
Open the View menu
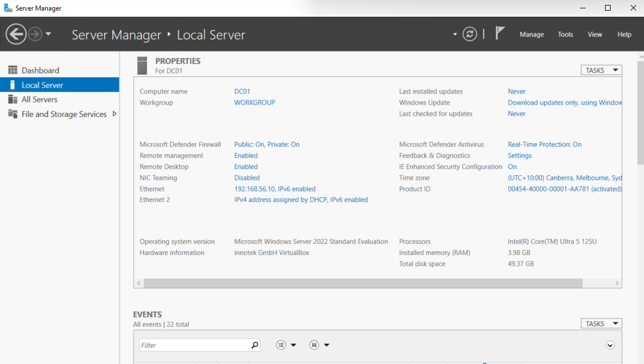[x=594, y=35]
